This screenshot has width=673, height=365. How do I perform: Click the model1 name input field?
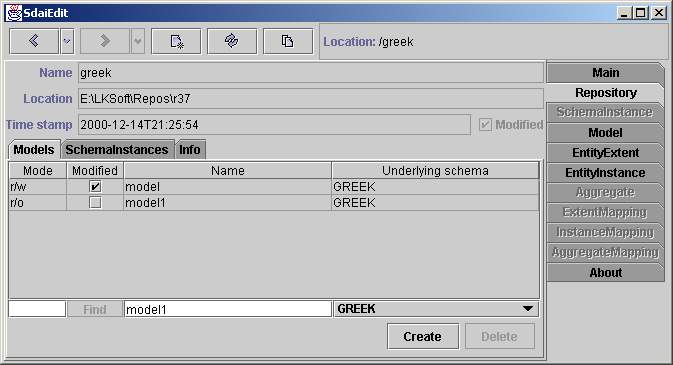click(x=227, y=309)
